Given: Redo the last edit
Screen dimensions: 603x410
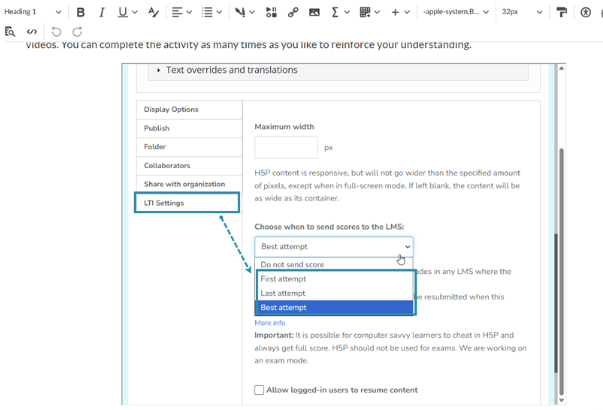Looking at the screenshot, I should pyautogui.click(x=77, y=32).
